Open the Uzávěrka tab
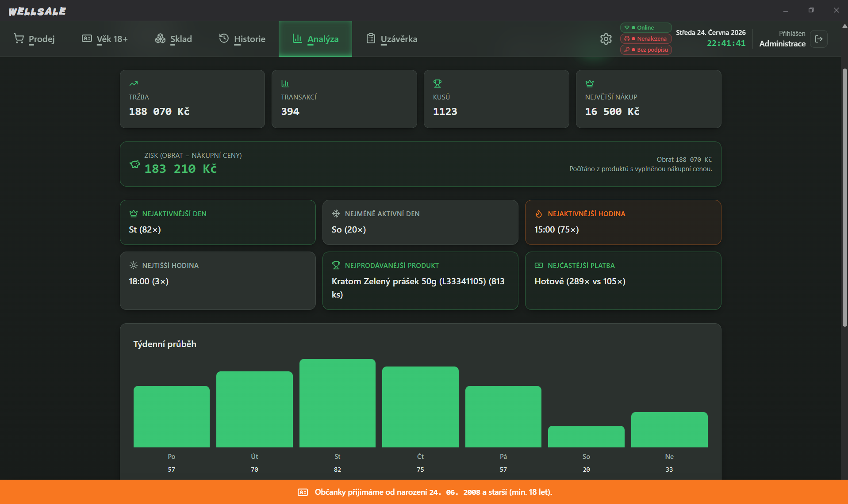848x504 pixels. (x=391, y=39)
